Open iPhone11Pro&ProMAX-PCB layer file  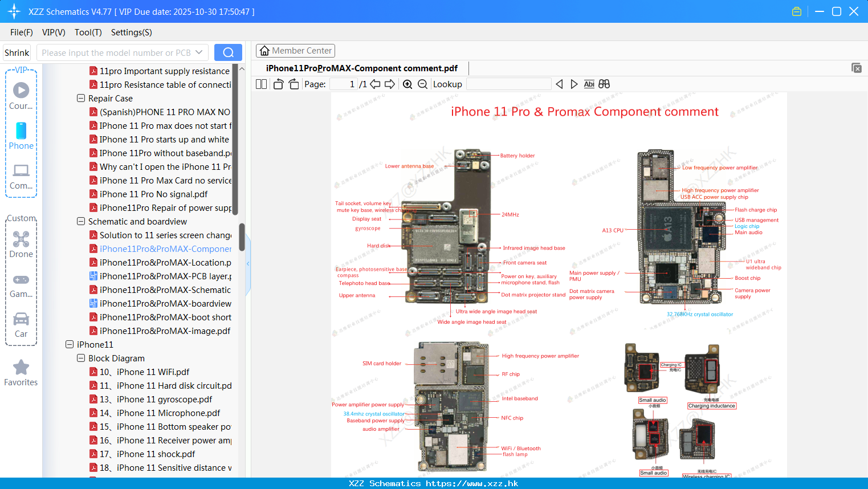160,276
